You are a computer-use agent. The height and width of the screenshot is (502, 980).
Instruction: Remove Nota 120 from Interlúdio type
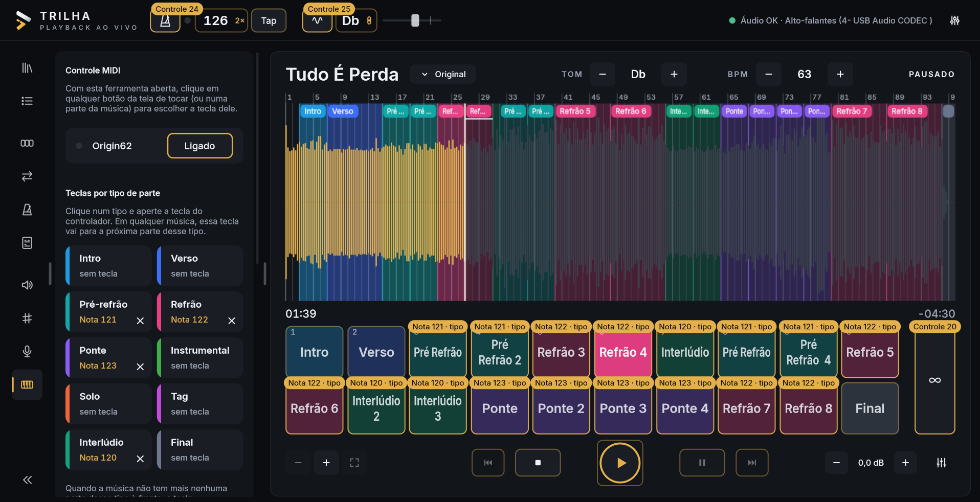(x=140, y=459)
